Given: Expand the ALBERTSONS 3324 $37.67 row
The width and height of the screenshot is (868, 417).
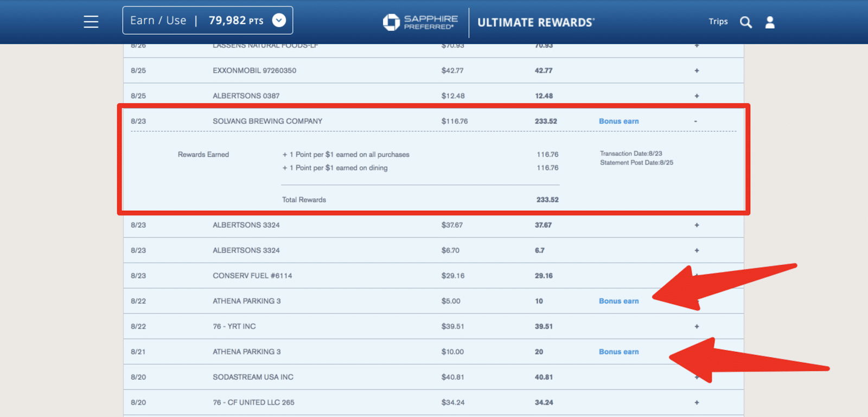Looking at the screenshot, I should [697, 225].
